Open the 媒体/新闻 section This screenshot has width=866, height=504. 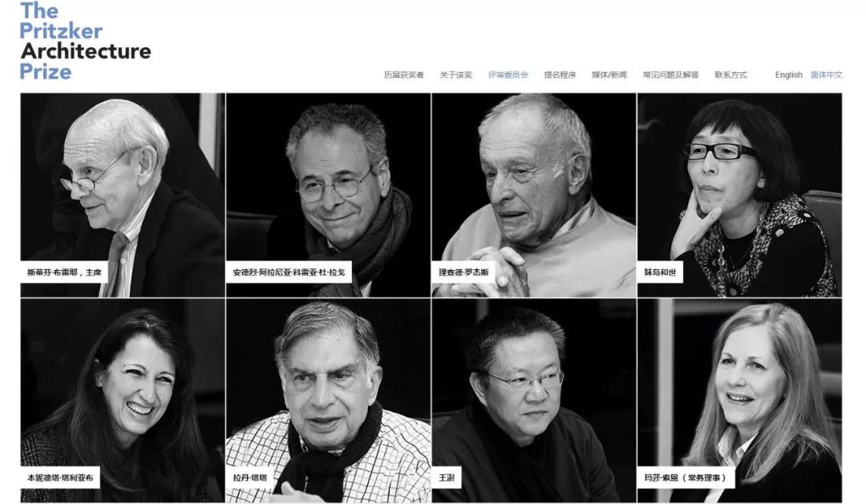coord(609,75)
